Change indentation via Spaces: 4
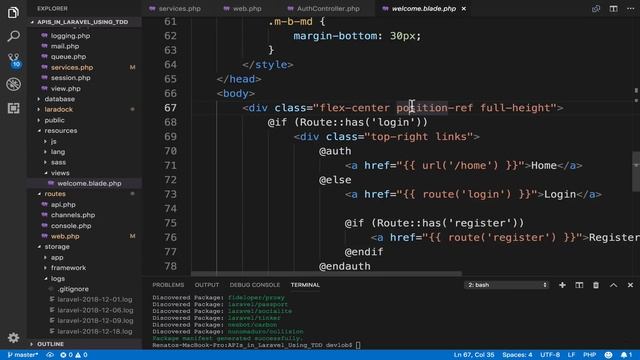The image size is (640, 360). pos(517,355)
